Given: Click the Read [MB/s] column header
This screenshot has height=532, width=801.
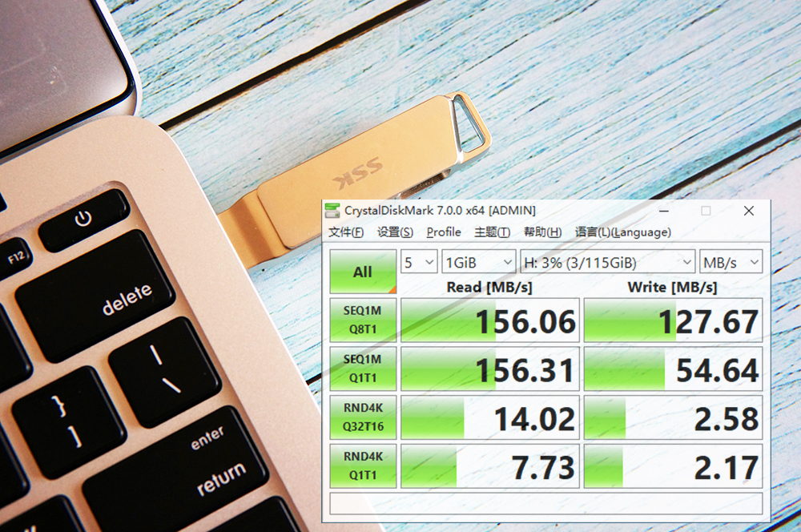Looking at the screenshot, I should pyautogui.click(x=489, y=287).
